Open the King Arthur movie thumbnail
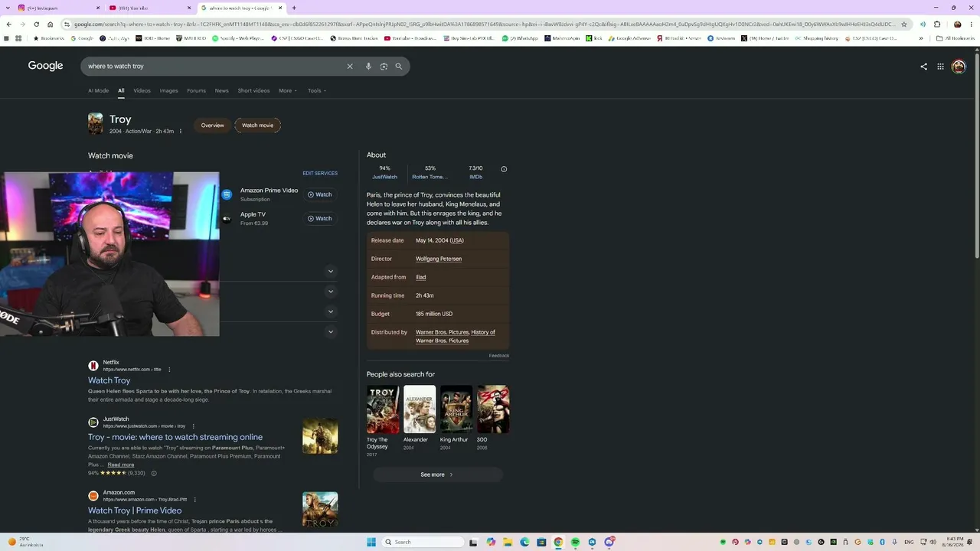 click(456, 409)
